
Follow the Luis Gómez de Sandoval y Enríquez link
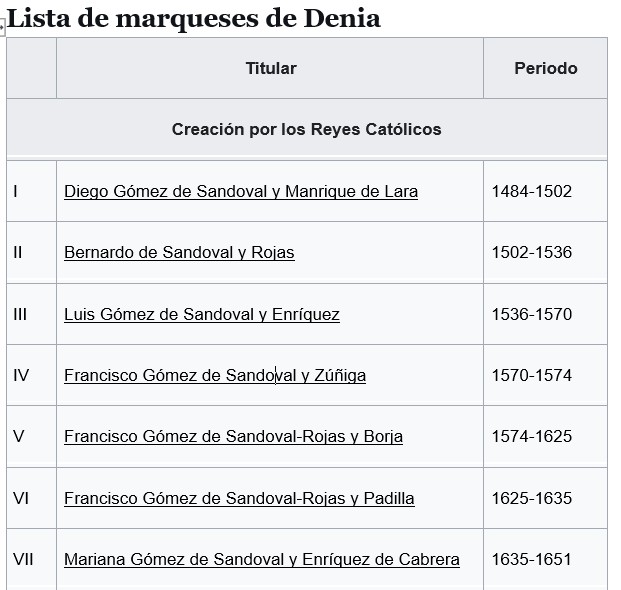(x=201, y=314)
